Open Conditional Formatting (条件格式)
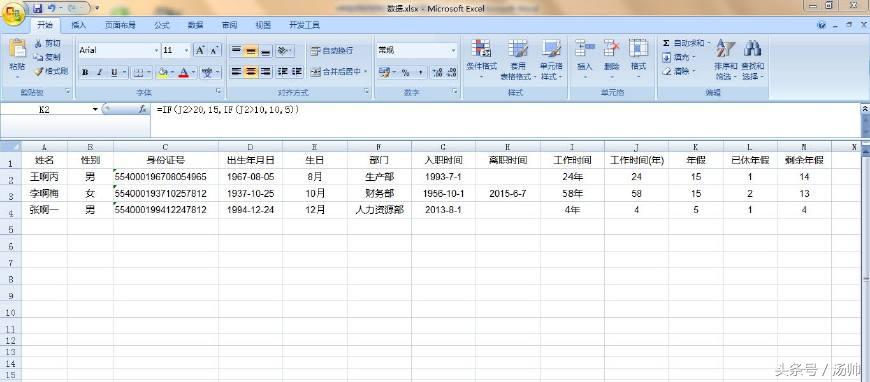Image resolution: width=870 pixels, height=382 pixels. tap(481, 59)
